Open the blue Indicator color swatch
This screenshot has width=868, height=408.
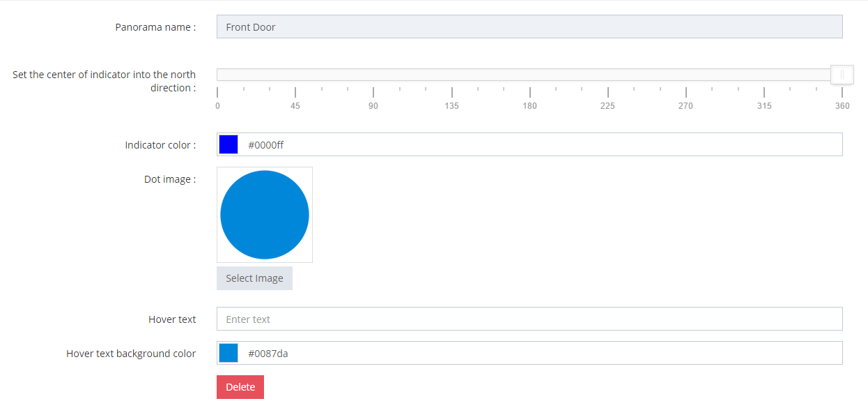(x=228, y=144)
